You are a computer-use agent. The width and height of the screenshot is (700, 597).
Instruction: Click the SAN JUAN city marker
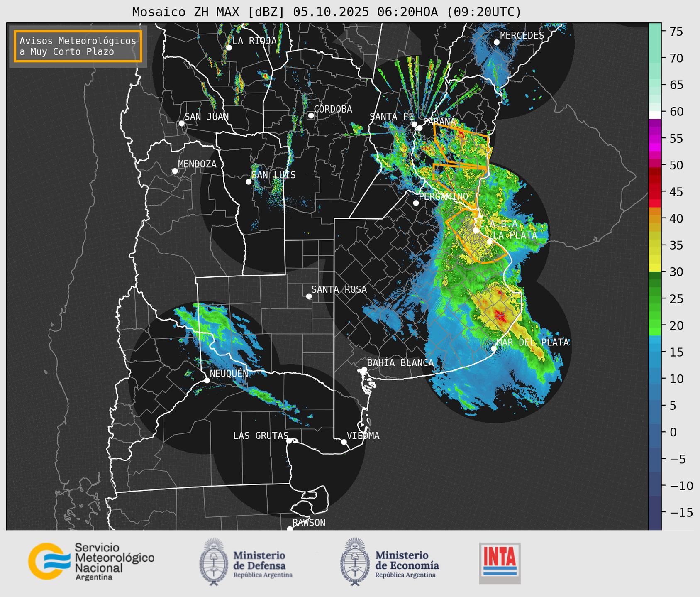181,123
